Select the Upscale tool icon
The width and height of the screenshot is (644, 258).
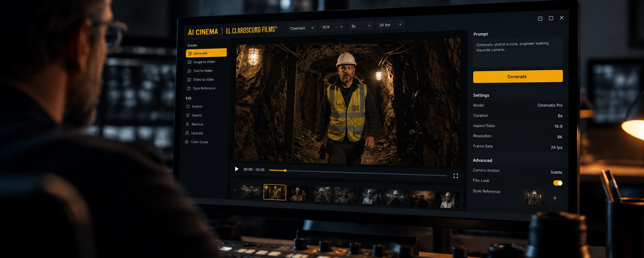187,133
